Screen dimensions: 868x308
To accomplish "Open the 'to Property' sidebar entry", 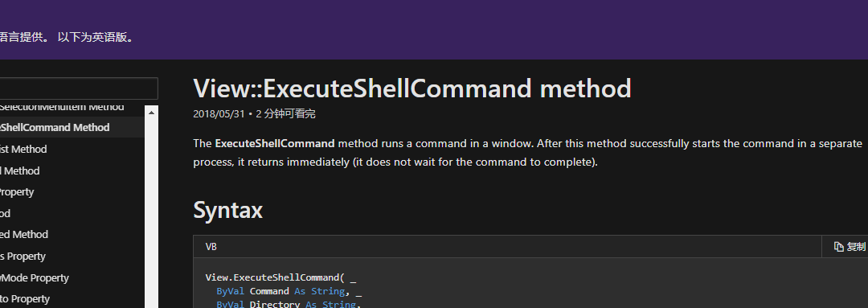I will coord(25,298).
